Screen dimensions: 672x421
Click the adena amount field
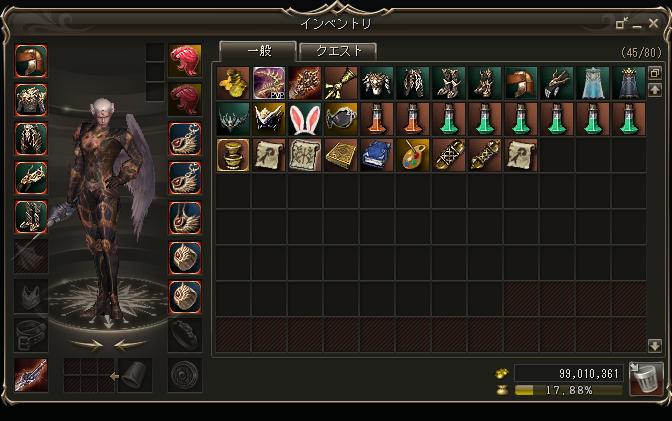click(x=569, y=373)
